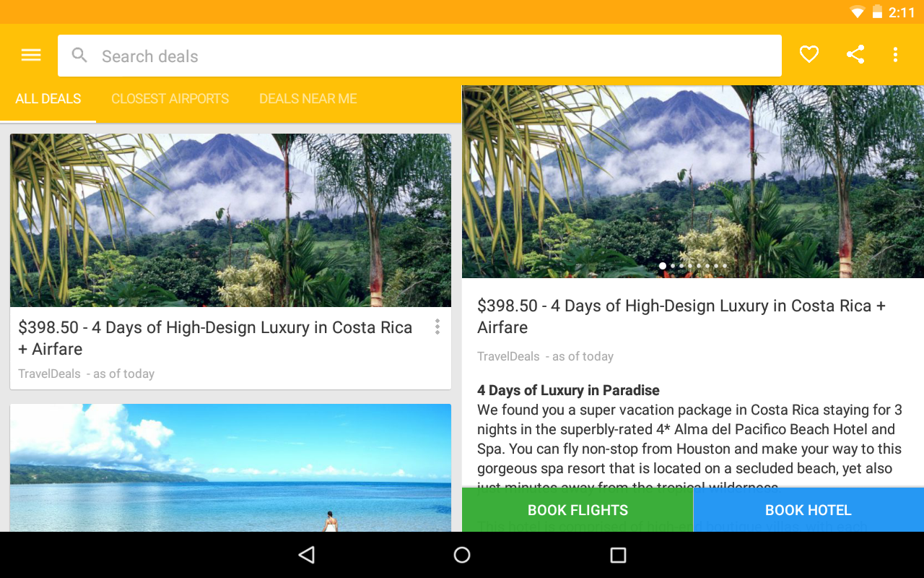Switch to Closest Airports tab
Viewport: 924px width, 578px height.
[170, 99]
